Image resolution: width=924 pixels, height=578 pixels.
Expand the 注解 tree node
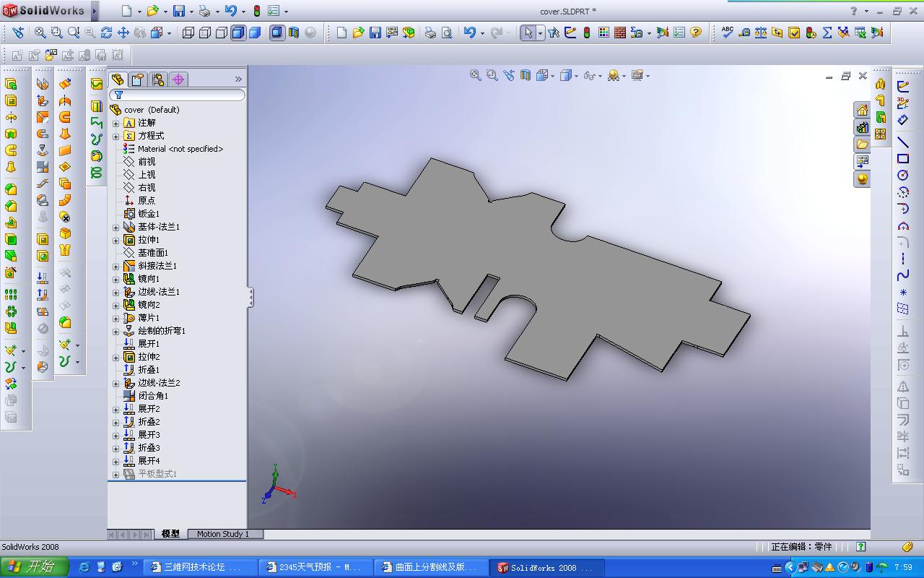(116, 123)
